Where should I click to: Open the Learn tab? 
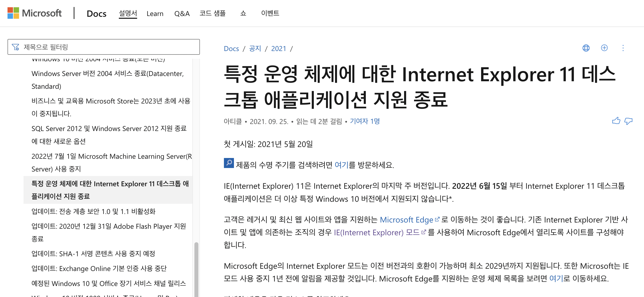(x=155, y=13)
